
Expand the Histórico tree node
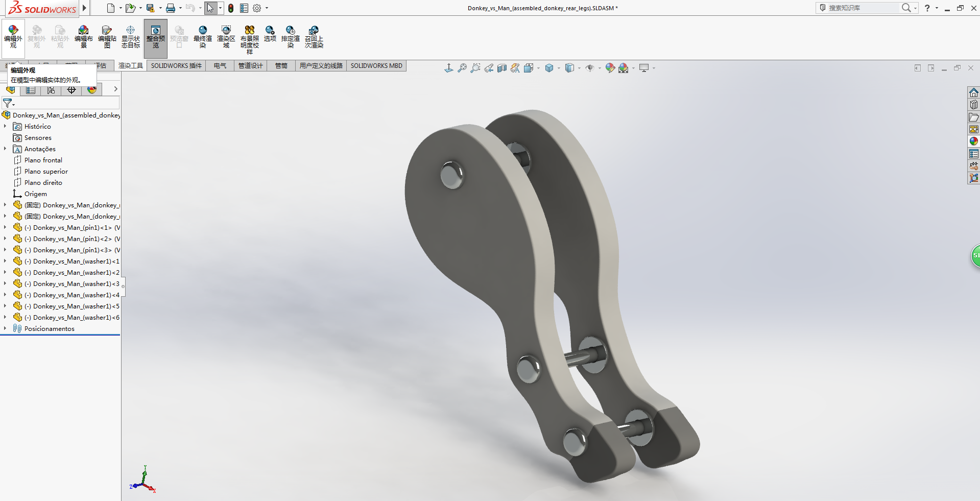coord(5,126)
